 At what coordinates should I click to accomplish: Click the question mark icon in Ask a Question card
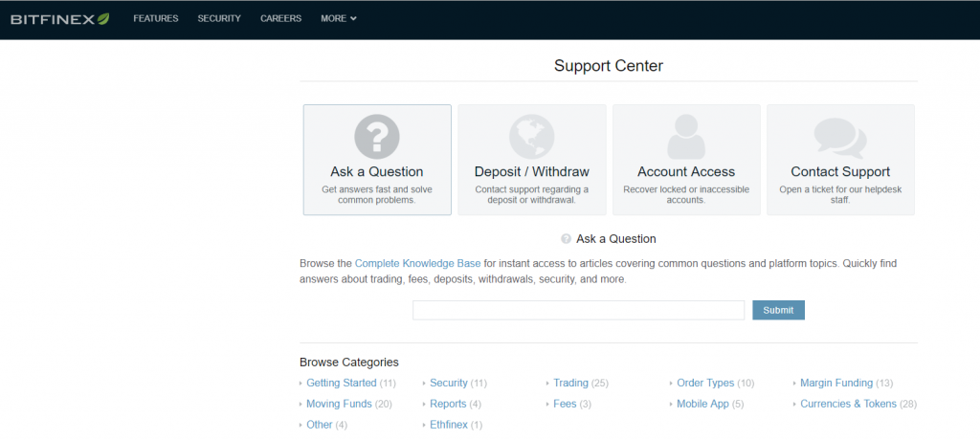coord(377,137)
